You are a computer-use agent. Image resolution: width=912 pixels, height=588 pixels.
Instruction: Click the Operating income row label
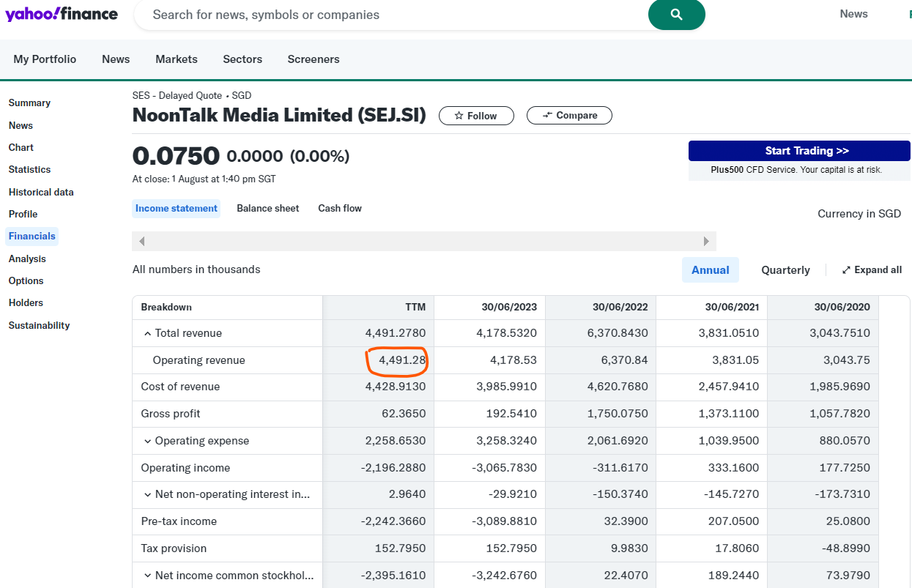pos(185,468)
